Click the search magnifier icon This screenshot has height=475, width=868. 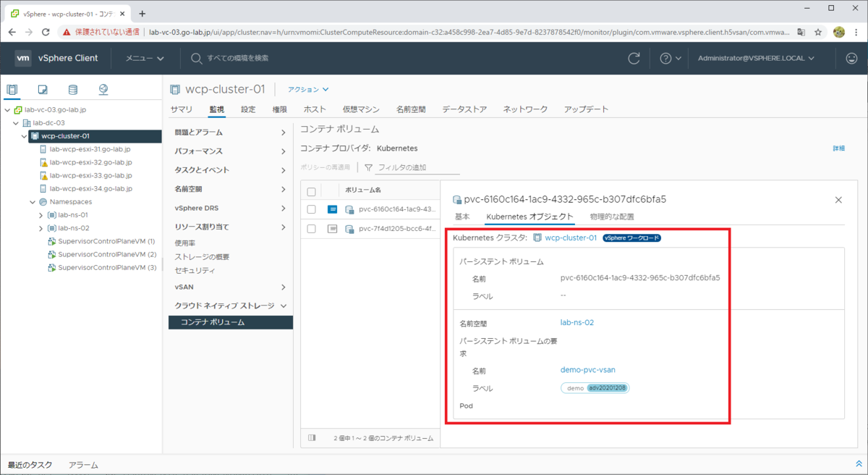coord(196,58)
